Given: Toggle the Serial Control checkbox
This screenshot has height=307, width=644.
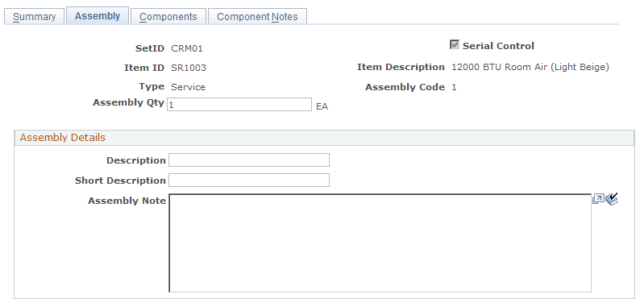Looking at the screenshot, I should [455, 45].
